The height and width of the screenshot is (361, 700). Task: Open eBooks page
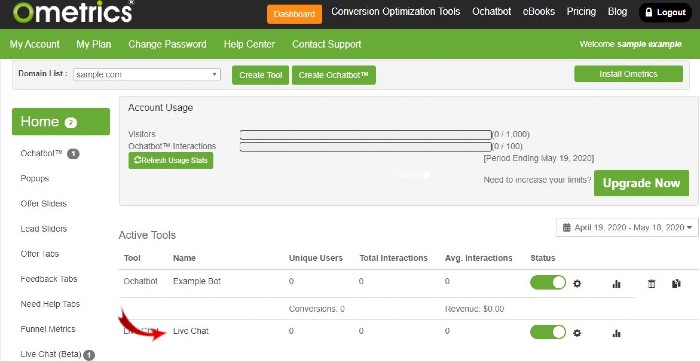coord(539,12)
